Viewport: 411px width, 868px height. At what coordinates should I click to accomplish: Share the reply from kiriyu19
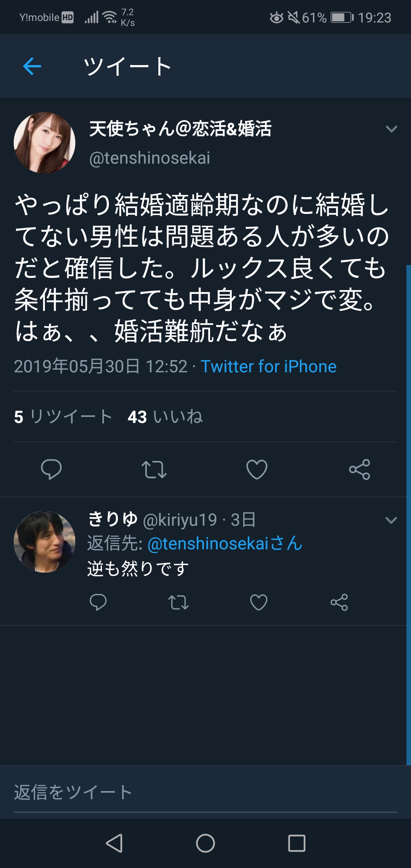coord(339,602)
